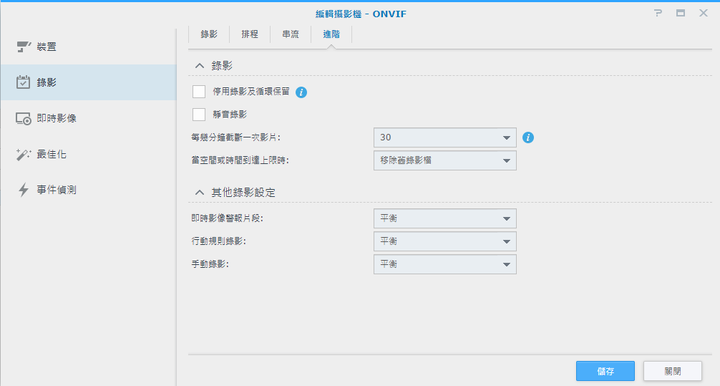Open the 裝置 section camera icon

[x=23, y=46]
